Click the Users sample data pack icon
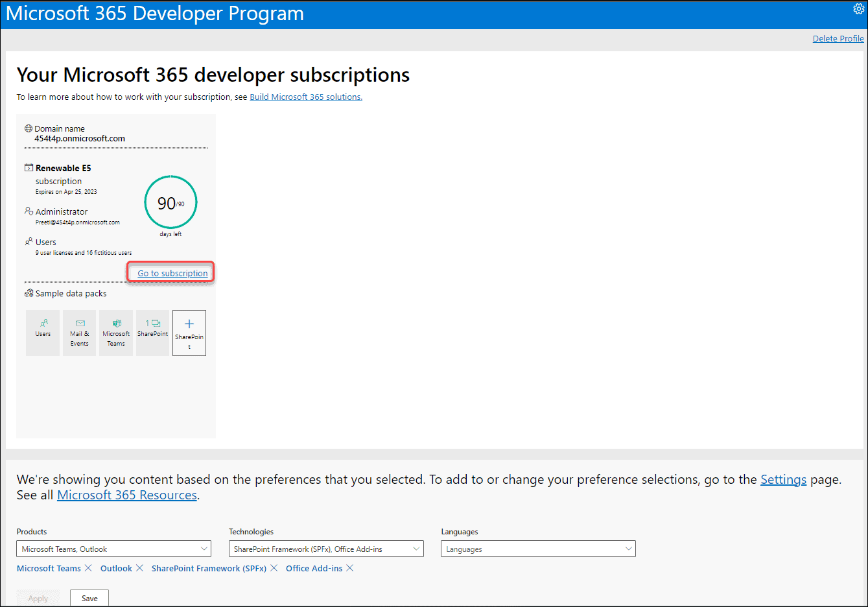 point(42,333)
